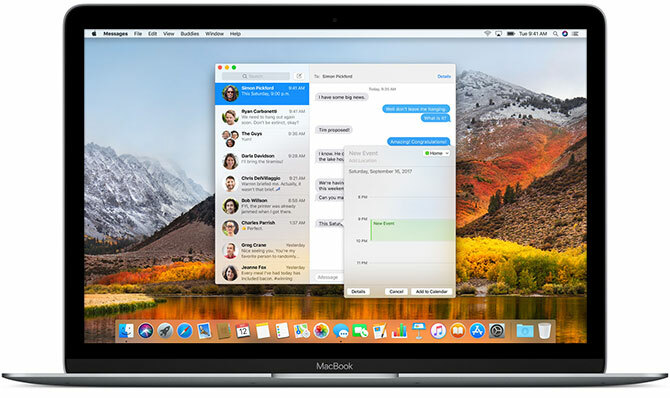Open Launchpad rocket icon in dock
The height and width of the screenshot is (398, 670).
[165, 331]
